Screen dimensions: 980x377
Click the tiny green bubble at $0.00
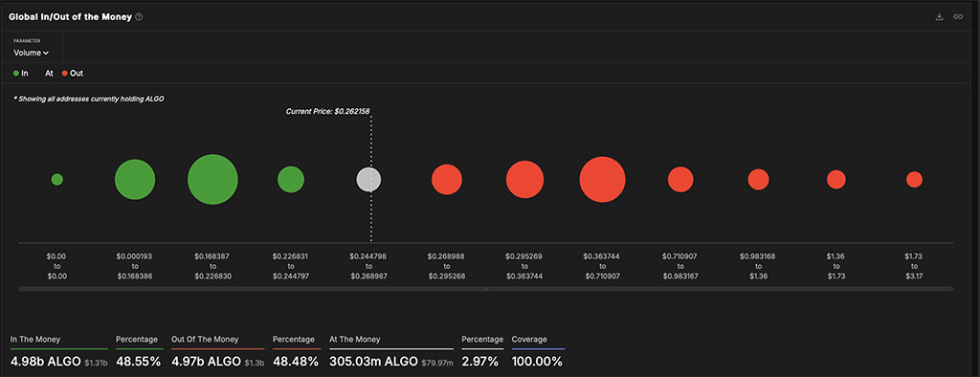click(x=56, y=180)
